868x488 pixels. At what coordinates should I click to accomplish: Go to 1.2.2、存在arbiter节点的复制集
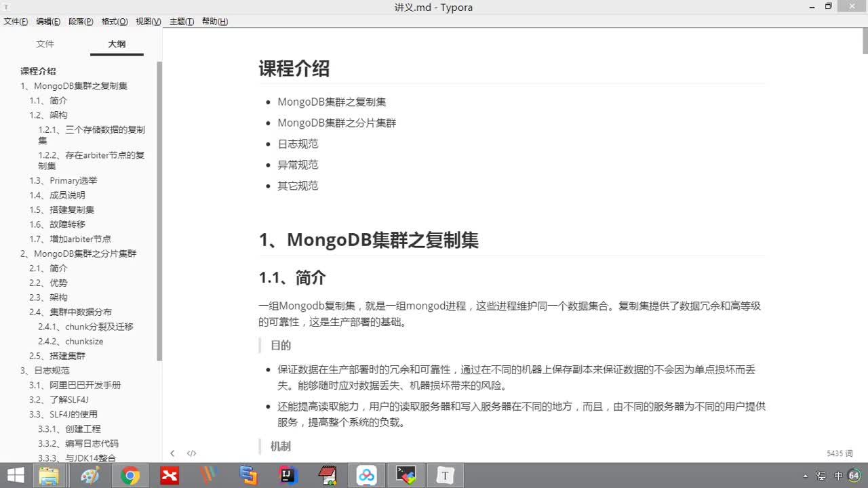click(92, 161)
